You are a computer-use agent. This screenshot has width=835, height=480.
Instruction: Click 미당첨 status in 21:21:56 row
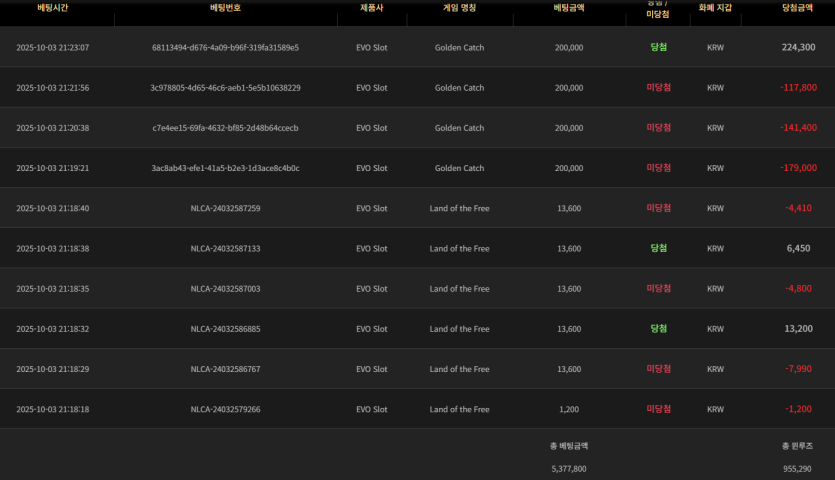coord(659,87)
